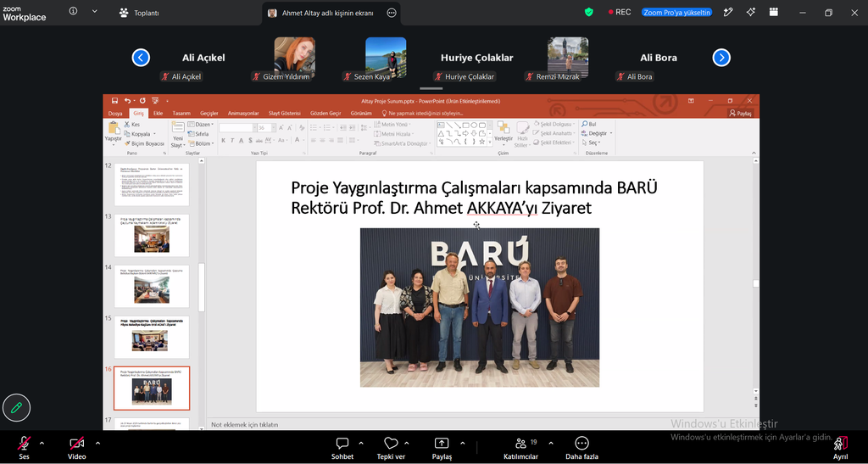This screenshot has width=868, height=464.
Task: Click the Sohbet chat icon
Action: pyautogui.click(x=342, y=443)
